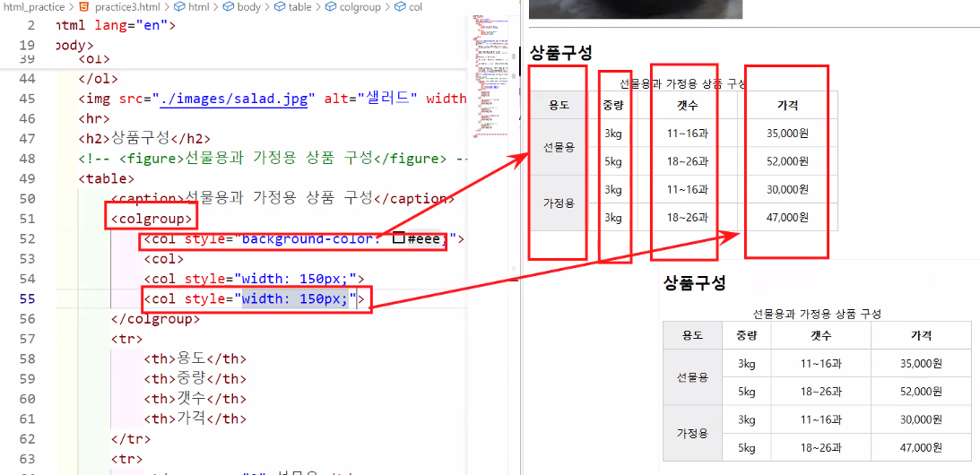Click the HTML5 file icon in breadcrumb
The height and width of the screenshot is (475, 980).
(x=83, y=8)
